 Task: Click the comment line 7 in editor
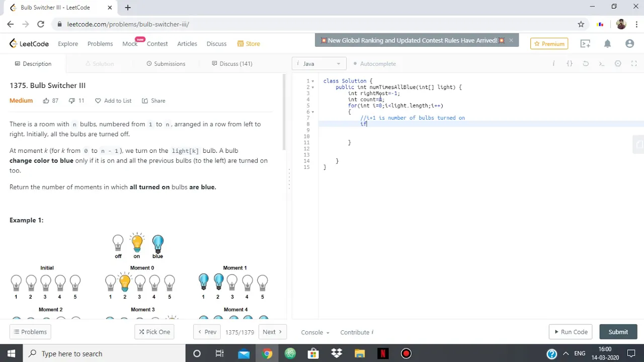tap(413, 118)
